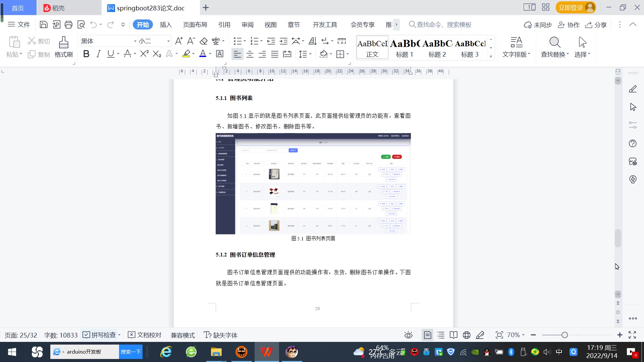Image resolution: width=644 pixels, height=362 pixels.
Task: Apply Bold formatting with the B icon
Action: coord(86,54)
